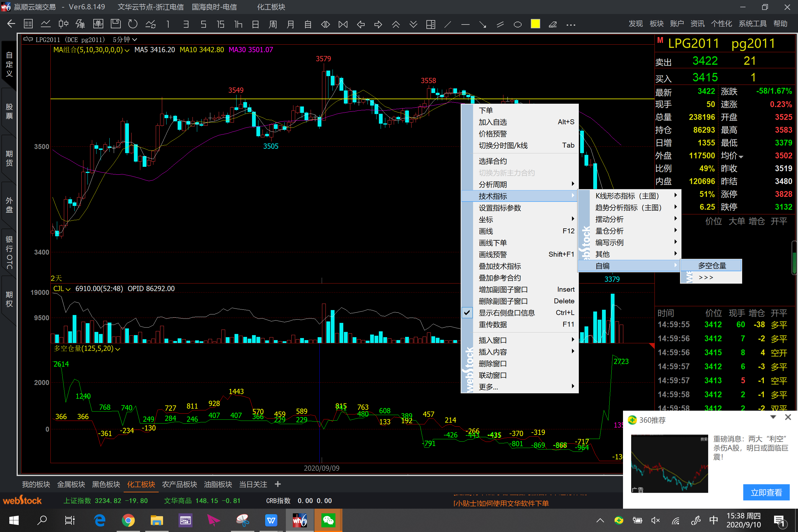Open the 均价 dropdown arrow
798x532 pixels.
point(741,157)
